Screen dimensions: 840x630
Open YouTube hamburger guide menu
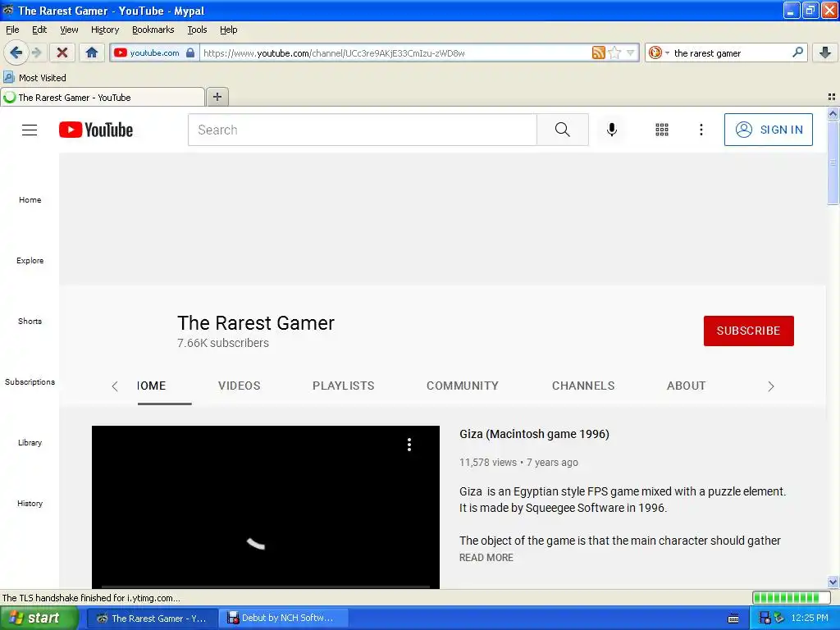click(30, 130)
